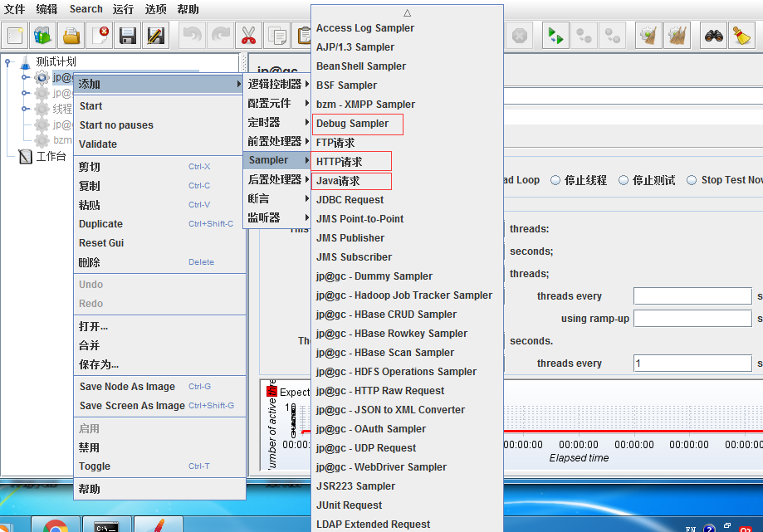The width and height of the screenshot is (763, 532).
Task: Click the Cut scissors toolbar icon
Action: (248, 36)
